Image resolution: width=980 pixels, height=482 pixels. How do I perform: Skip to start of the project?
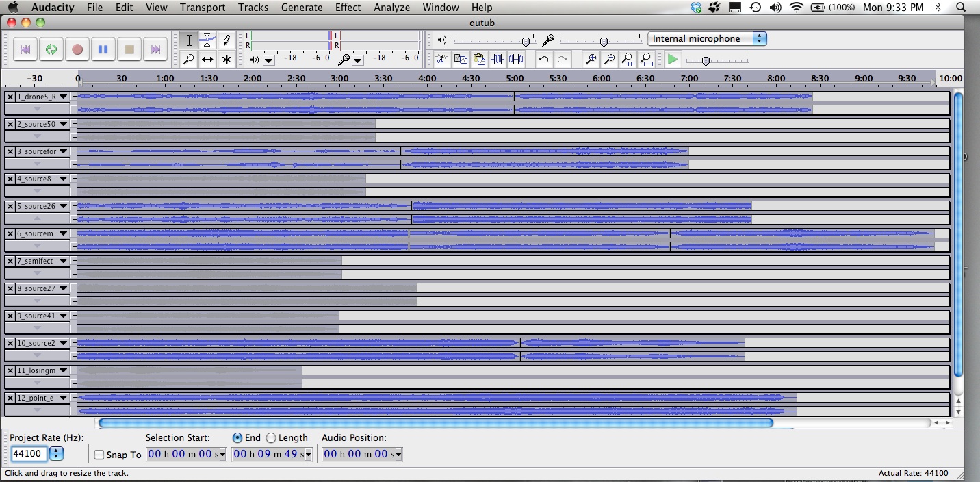[25, 49]
